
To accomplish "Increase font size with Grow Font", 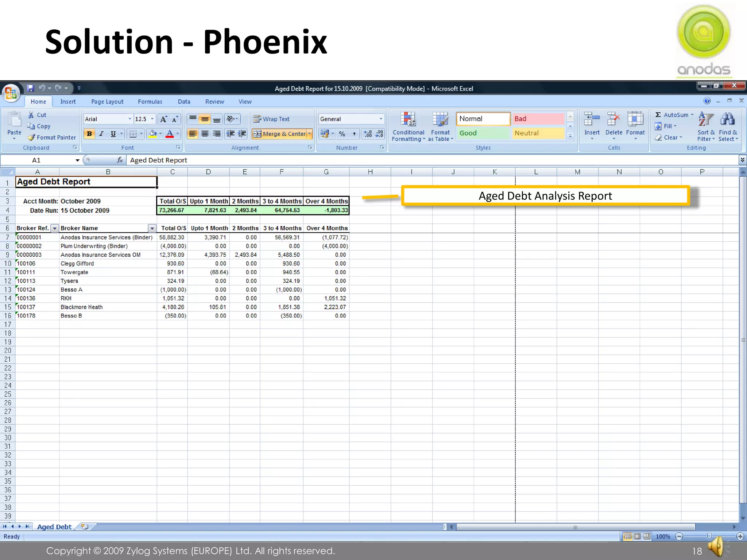I will (164, 119).
